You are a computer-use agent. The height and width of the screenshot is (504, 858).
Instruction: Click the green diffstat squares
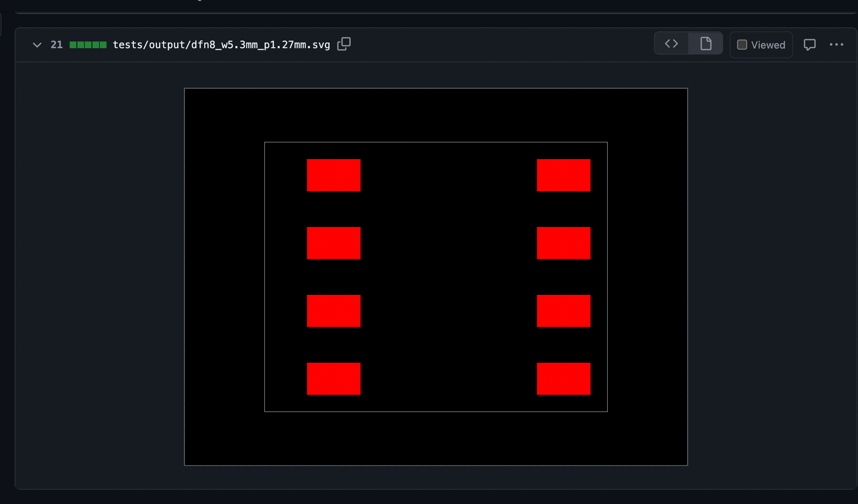tap(88, 45)
